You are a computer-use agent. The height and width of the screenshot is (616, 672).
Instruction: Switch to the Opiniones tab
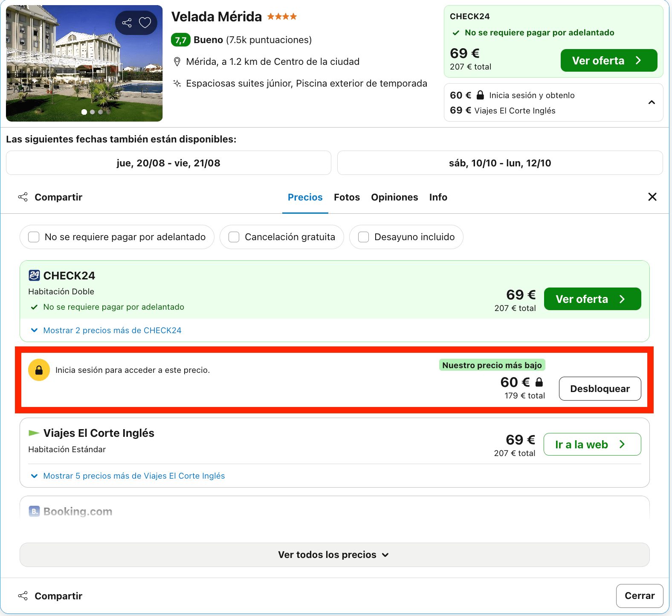click(394, 197)
